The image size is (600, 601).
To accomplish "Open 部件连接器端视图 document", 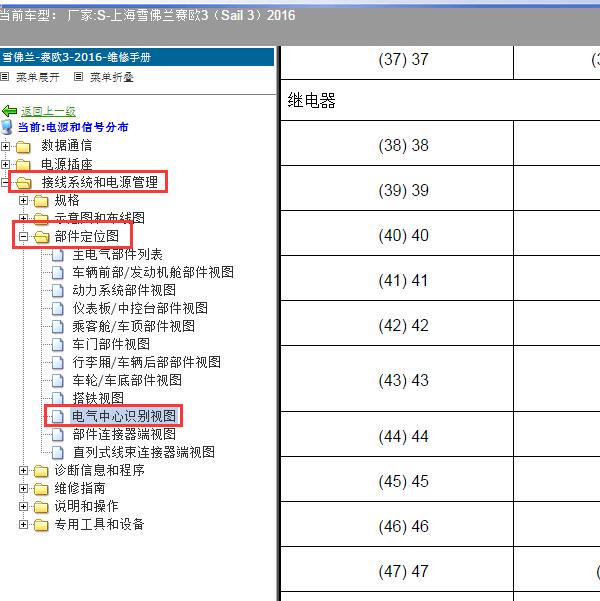I will pos(124,434).
